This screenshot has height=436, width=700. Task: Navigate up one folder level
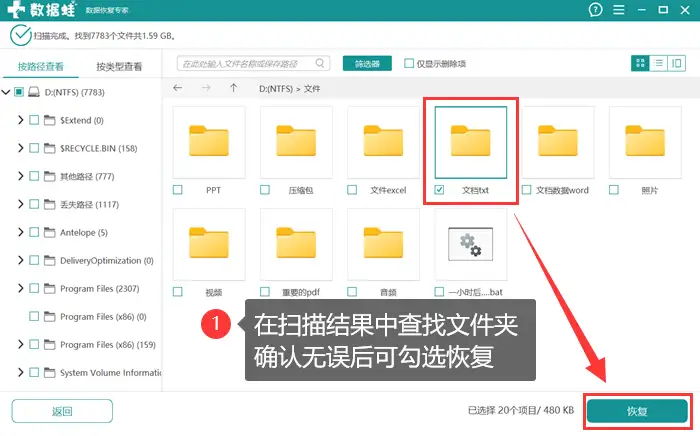coord(233,88)
